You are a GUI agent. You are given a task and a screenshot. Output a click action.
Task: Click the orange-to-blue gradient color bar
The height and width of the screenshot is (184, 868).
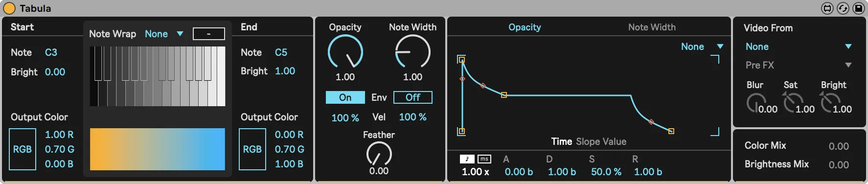[x=158, y=149]
